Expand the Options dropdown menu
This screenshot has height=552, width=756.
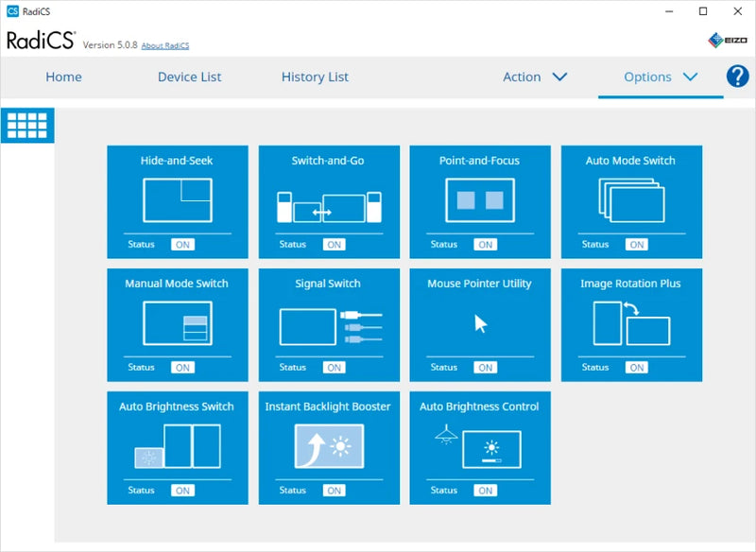[x=661, y=78]
